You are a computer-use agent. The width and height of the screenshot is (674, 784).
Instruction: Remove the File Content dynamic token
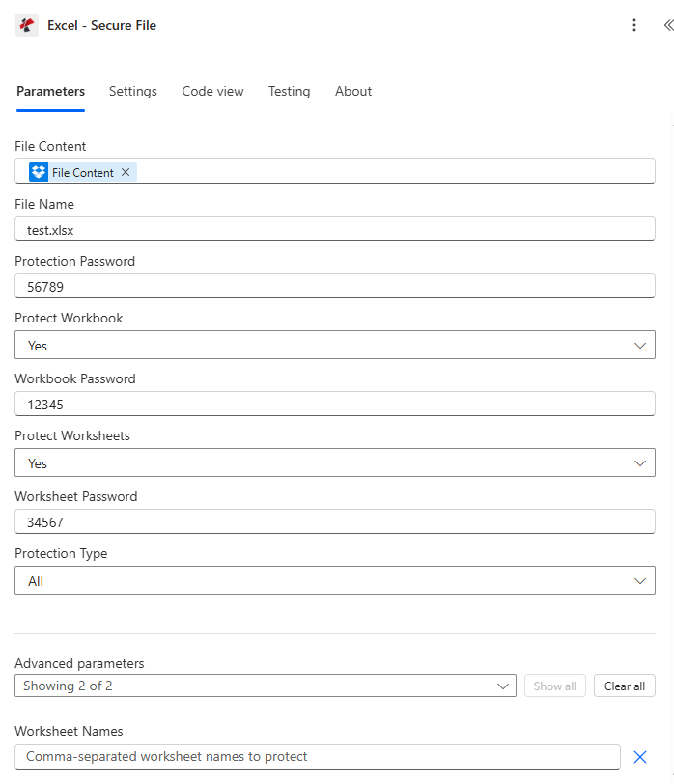click(x=126, y=172)
